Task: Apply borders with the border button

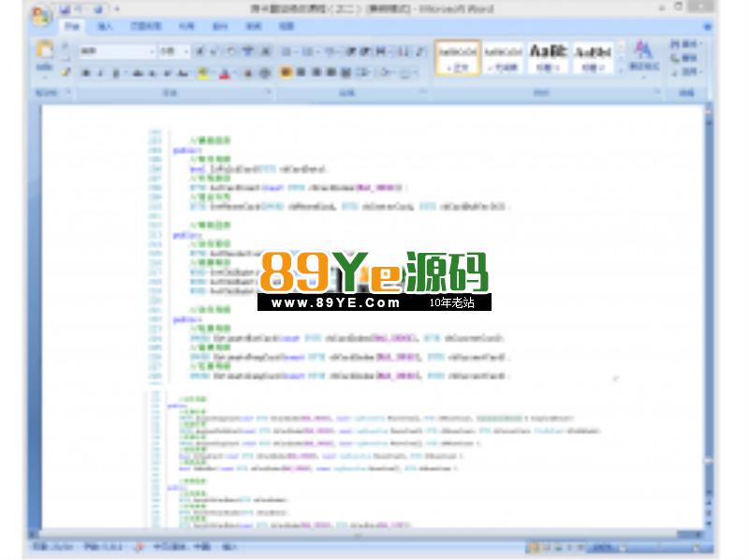Action: pyautogui.click(x=405, y=73)
